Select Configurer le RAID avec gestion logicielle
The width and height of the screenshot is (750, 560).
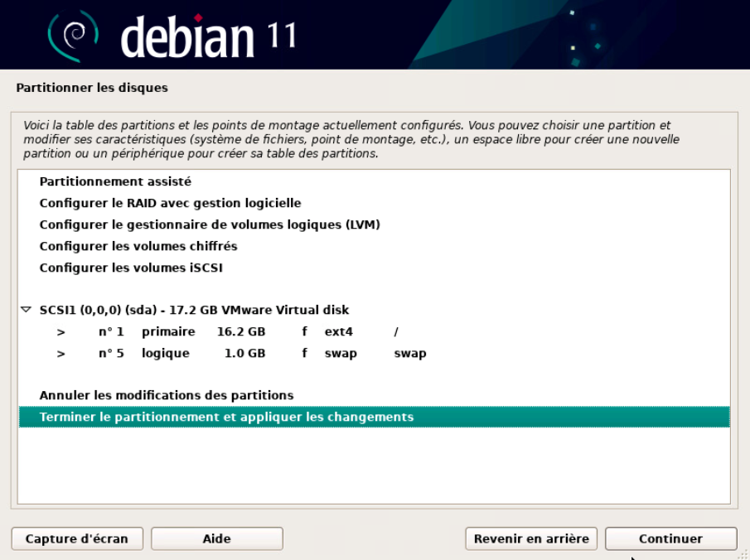(170, 203)
